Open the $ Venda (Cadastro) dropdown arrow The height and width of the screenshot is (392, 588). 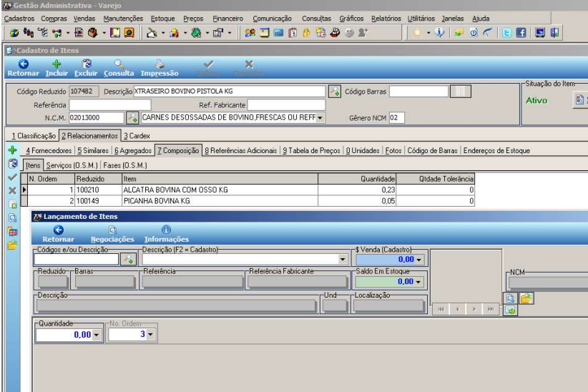pyautogui.click(x=419, y=260)
